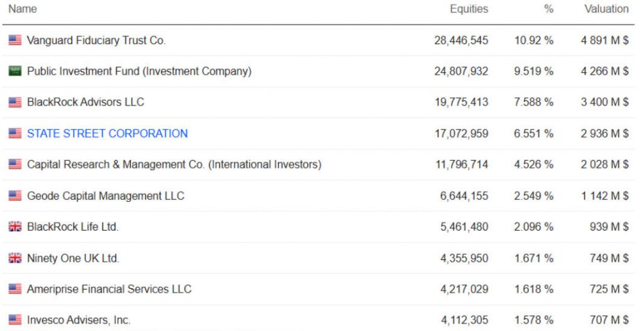644x331 pixels.
Task: Click the Saudi flag beside Public Investment Fund
Action: (x=15, y=71)
